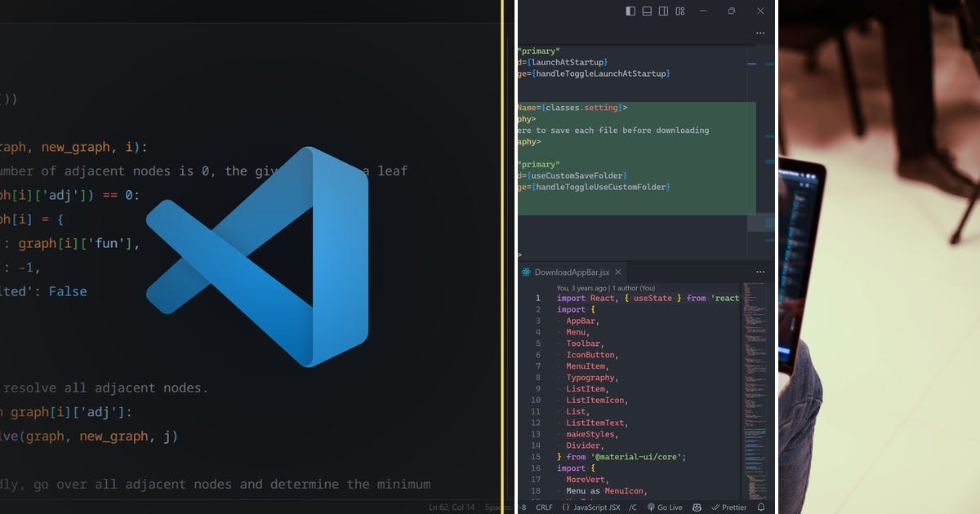Toggle the bottom Panel layout icon
The width and height of the screenshot is (980, 514).
(646, 11)
